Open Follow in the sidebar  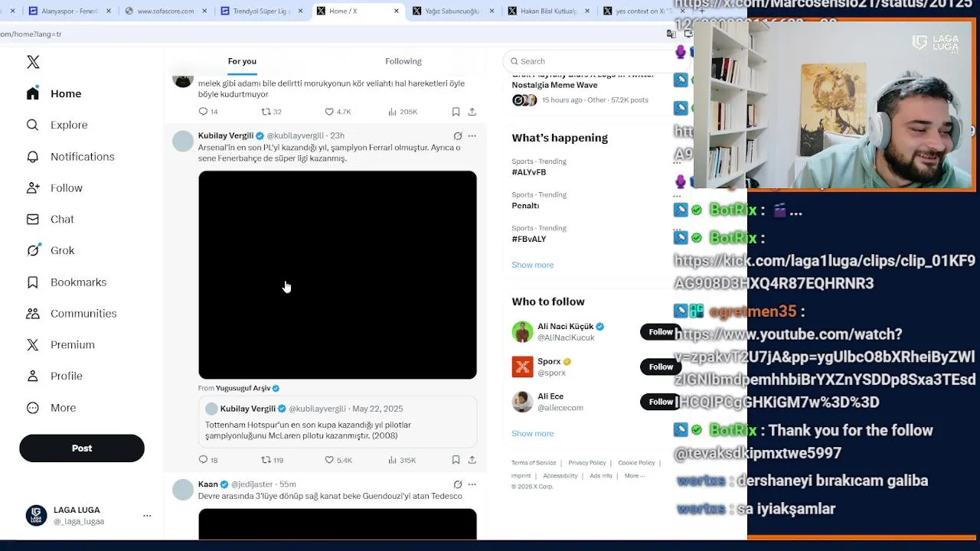[54, 187]
